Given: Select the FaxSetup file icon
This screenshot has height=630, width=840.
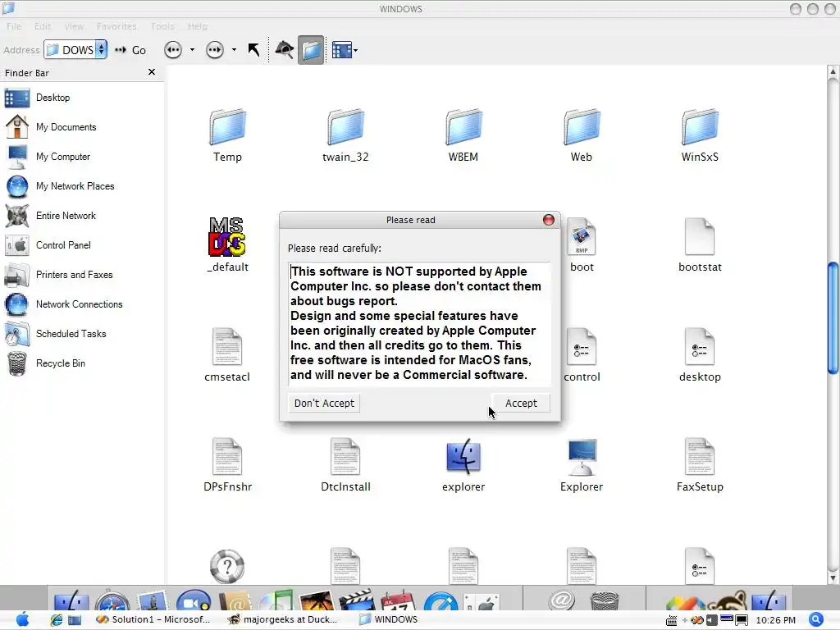Looking at the screenshot, I should (x=700, y=456).
